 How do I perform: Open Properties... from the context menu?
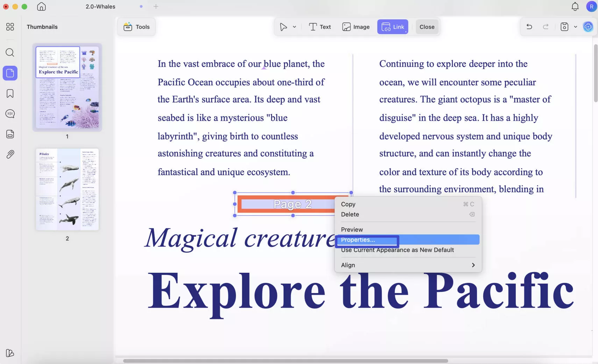pyautogui.click(x=408, y=240)
